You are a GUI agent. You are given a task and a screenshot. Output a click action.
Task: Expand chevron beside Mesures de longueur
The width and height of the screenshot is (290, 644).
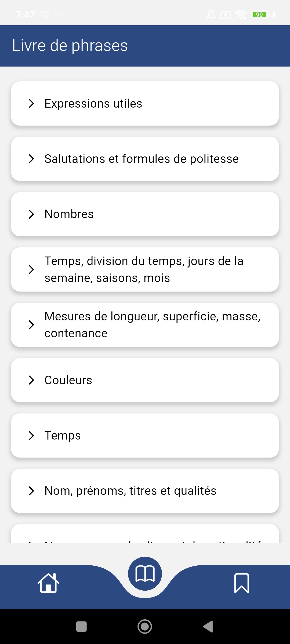(31, 325)
